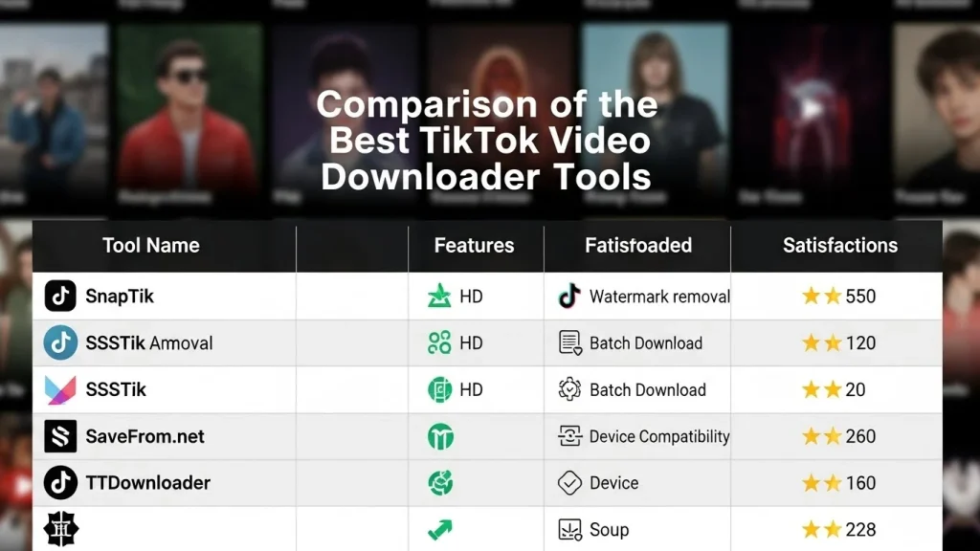Select the green swirl icon in TTDownloader row
The width and height of the screenshot is (980, 551).
438,483
